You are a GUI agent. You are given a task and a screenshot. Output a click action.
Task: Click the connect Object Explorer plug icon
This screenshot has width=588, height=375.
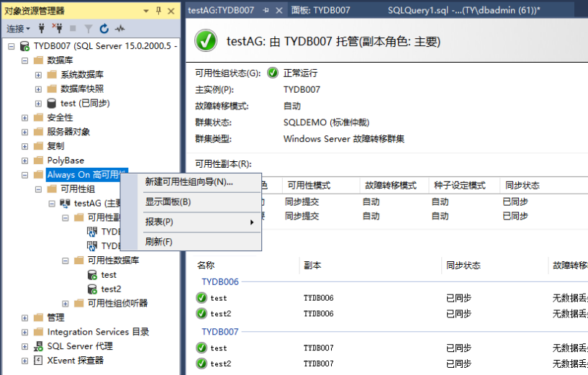coord(42,28)
